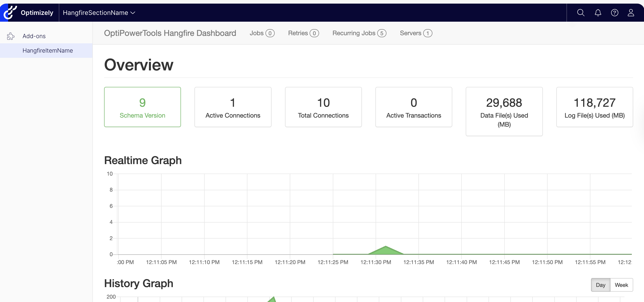Open the Add-ons section
The image size is (644, 302).
click(x=34, y=36)
